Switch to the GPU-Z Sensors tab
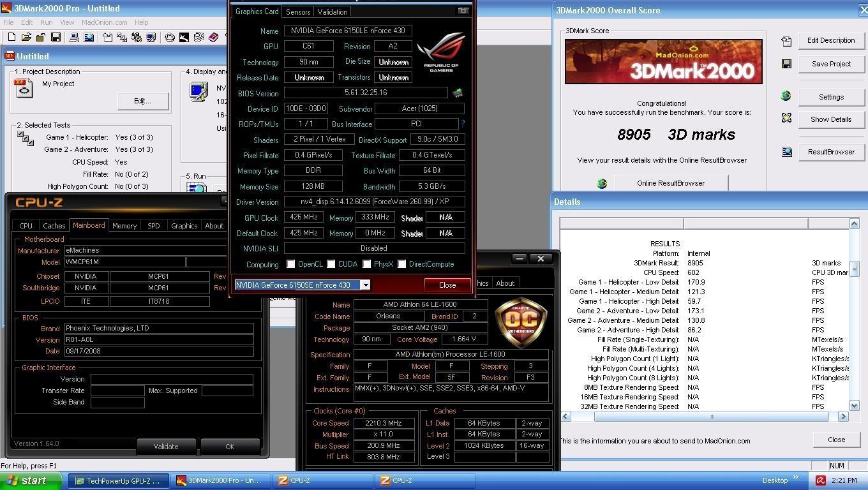The height and width of the screenshot is (490, 868). click(298, 11)
